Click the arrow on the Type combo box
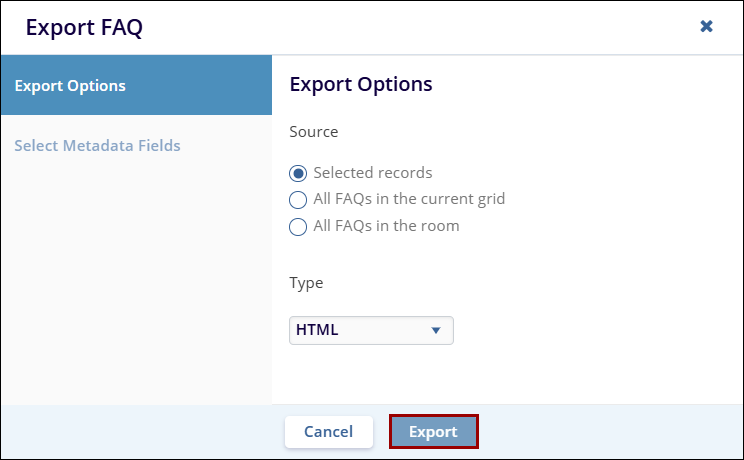The height and width of the screenshot is (460, 744). pyautogui.click(x=435, y=330)
